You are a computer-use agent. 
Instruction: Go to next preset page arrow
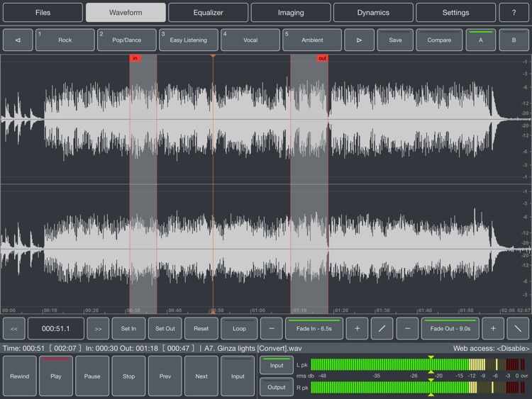(359, 40)
